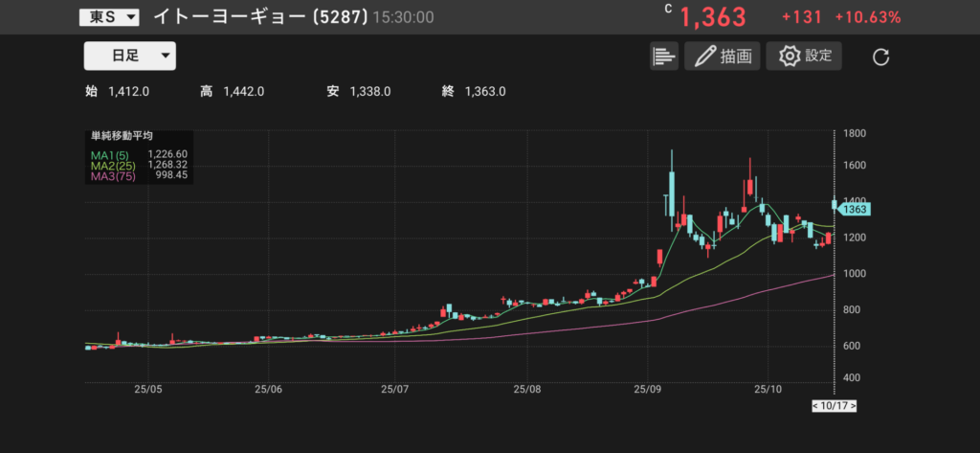The height and width of the screenshot is (453, 980).
Task: Step to next date with > arrow
Action: coord(853,406)
